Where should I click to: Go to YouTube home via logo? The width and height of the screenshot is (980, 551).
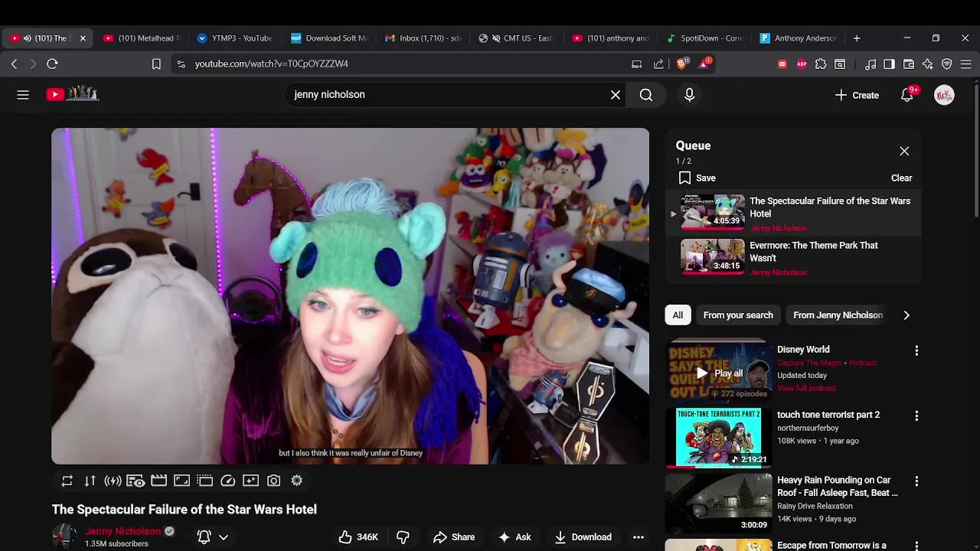tap(72, 94)
